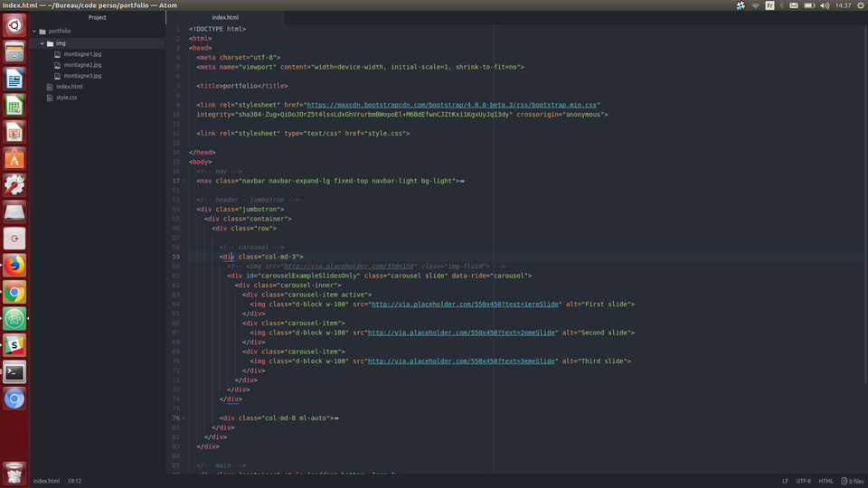Screen dimensions: 868x488
Task: Follow the bootstrap.min.css CDN link
Action: pyautogui.click(x=452, y=105)
